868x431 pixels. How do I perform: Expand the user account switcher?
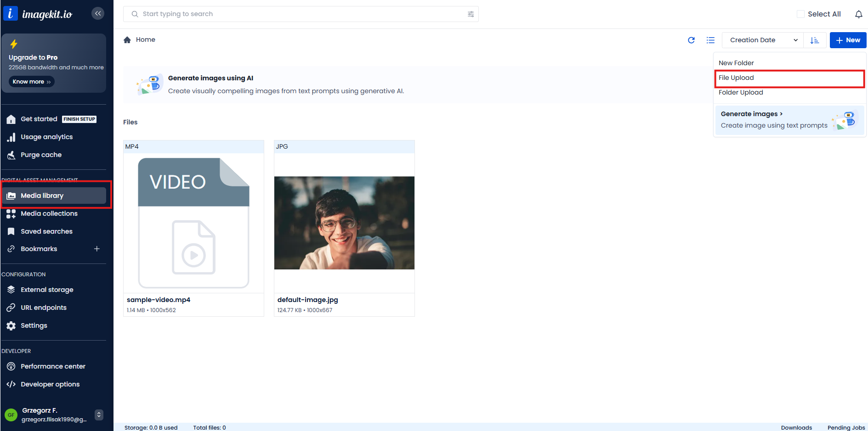pos(99,414)
